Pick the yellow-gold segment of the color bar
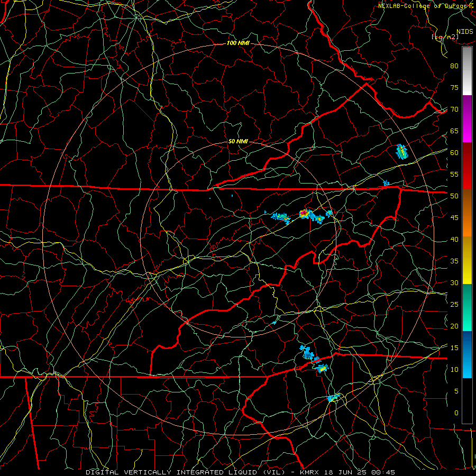This screenshot has height=476, width=476. (x=467, y=260)
